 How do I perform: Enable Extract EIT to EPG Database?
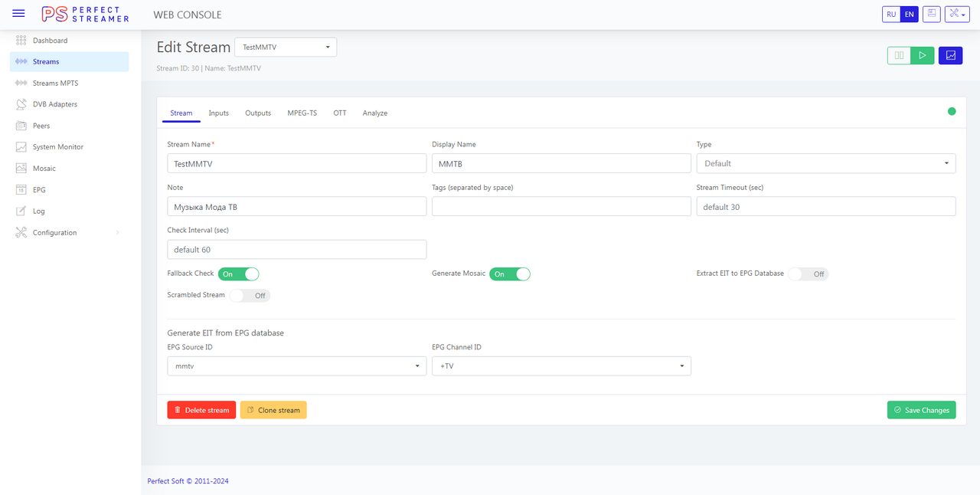click(808, 274)
